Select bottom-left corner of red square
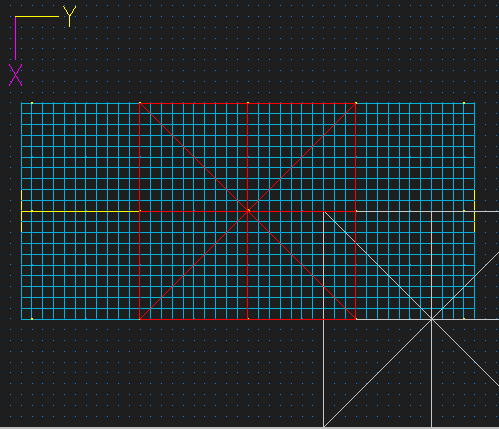 [140, 319]
